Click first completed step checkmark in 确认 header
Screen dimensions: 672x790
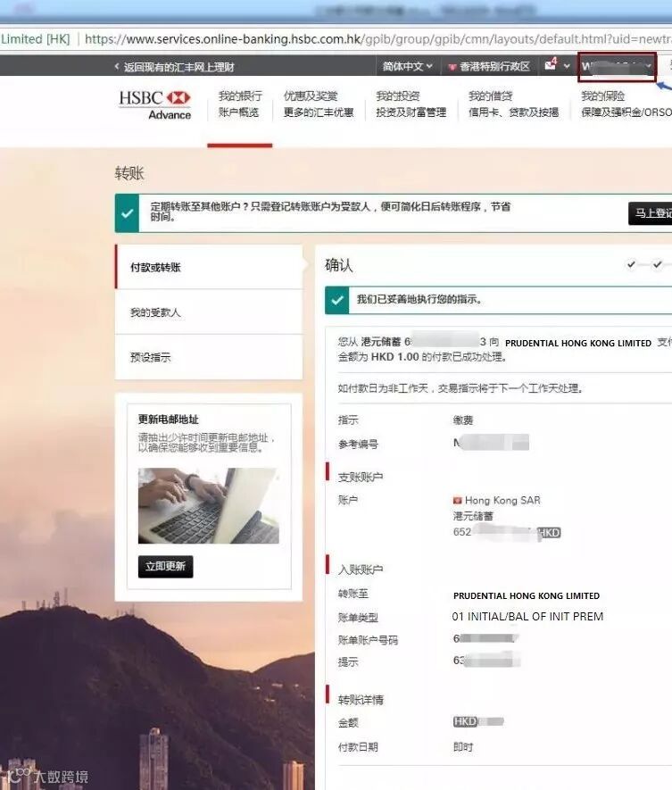coord(631,264)
